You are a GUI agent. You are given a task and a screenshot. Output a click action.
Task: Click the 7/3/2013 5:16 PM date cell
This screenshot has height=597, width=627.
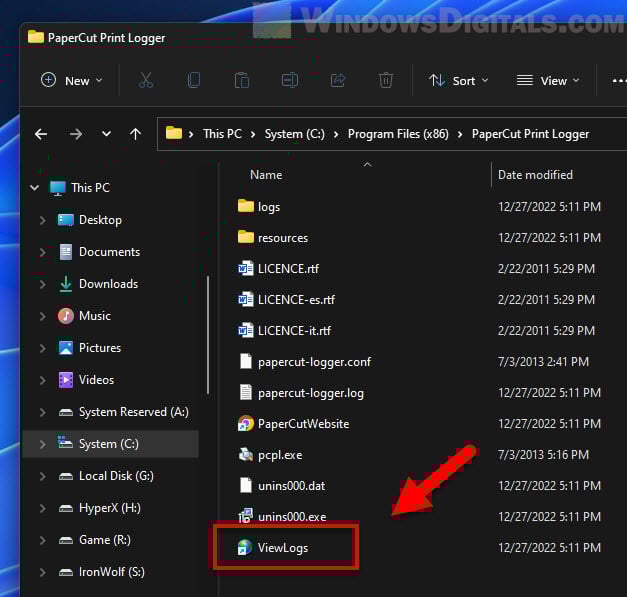[543, 455]
